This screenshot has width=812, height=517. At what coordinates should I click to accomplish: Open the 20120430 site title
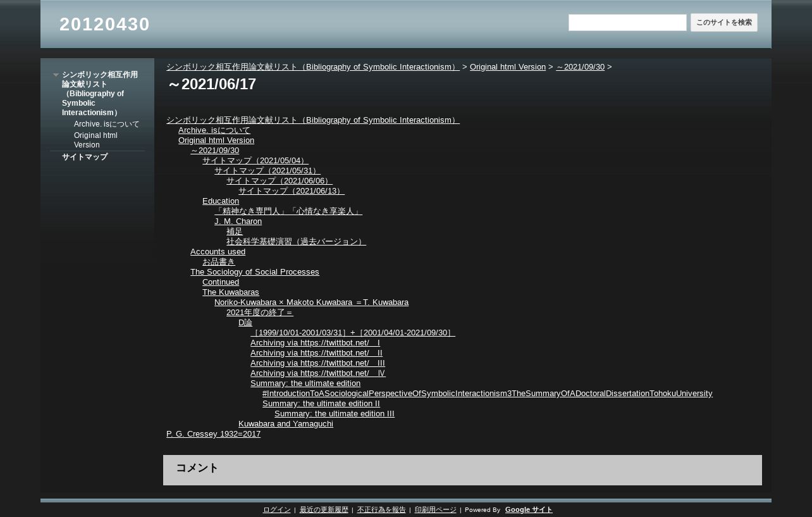(104, 24)
